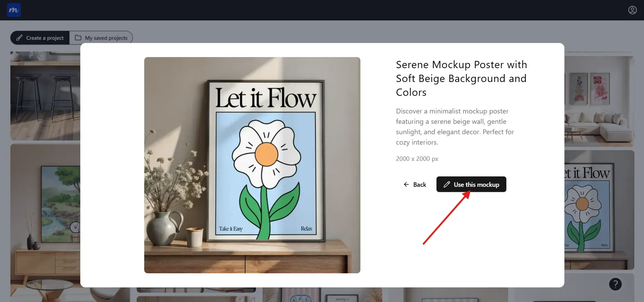Image resolution: width=644 pixels, height=302 pixels.
Task: Switch to the My saved projects tab
Action: click(101, 38)
